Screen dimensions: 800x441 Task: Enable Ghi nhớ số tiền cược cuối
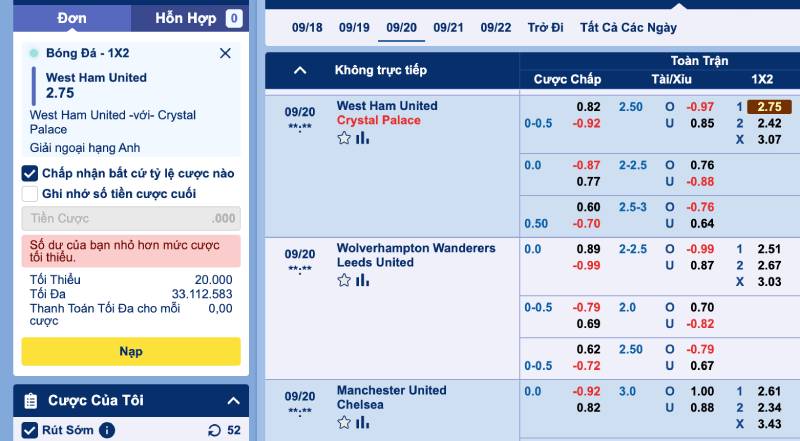click(x=30, y=194)
